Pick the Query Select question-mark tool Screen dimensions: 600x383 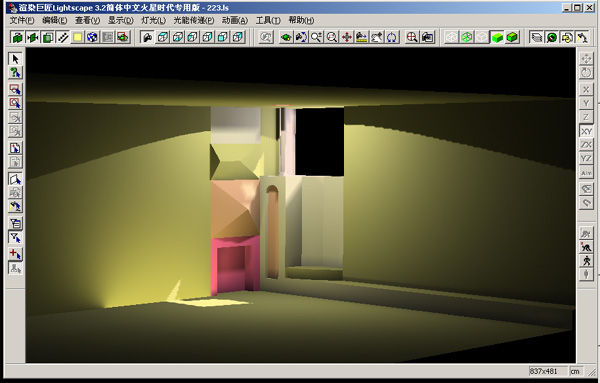click(15, 73)
